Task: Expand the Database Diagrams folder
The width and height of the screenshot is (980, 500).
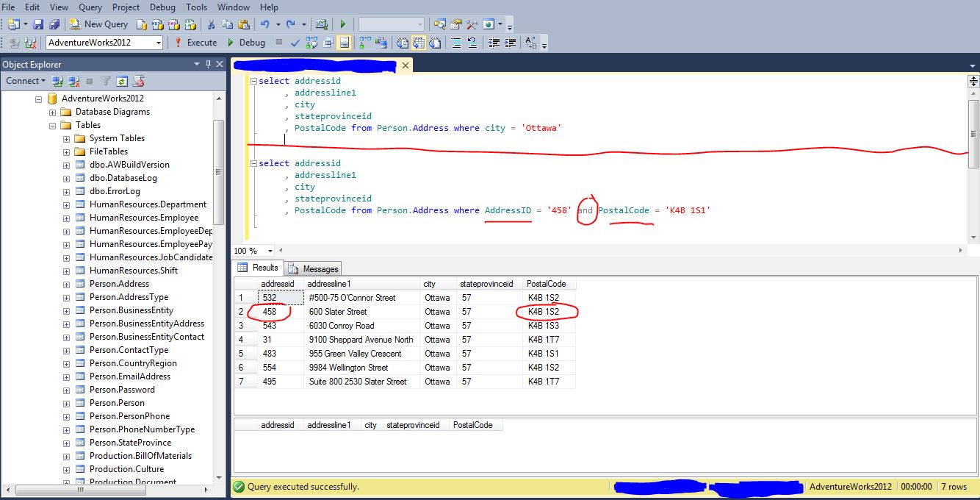Action: pos(53,112)
